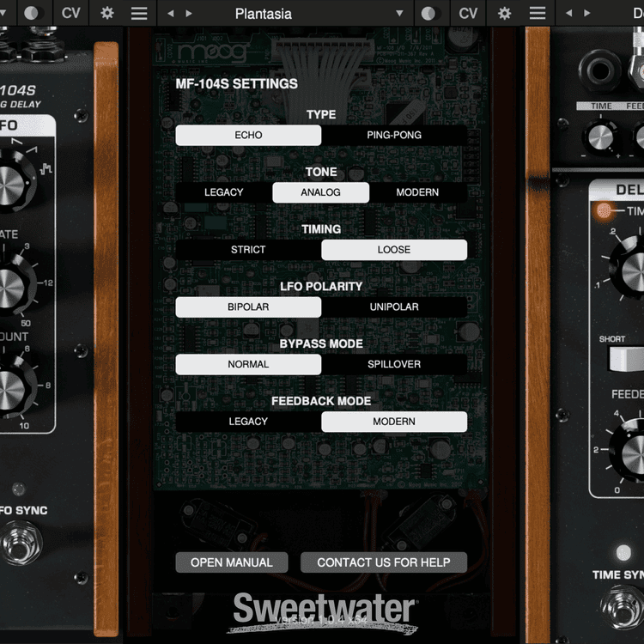Open hamburger menu left of Plantasia
Screen dimensions: 644x644
coord(139,14)
